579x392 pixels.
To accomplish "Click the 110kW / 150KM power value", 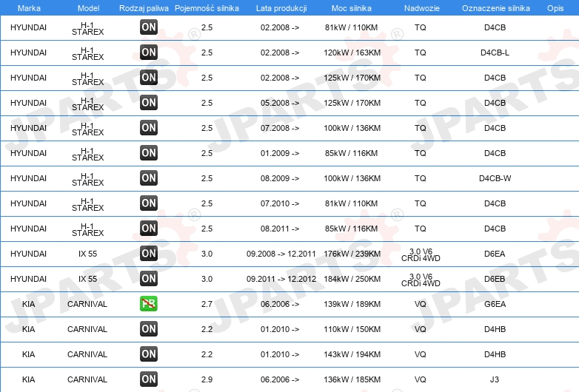I will [x=352, y=329].
